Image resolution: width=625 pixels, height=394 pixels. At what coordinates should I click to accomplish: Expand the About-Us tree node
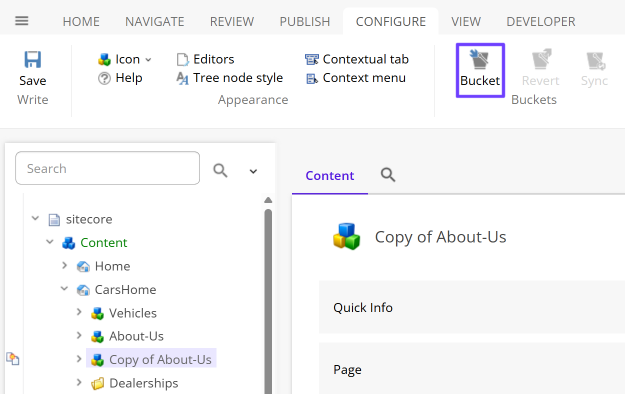(x=79, y=335)
